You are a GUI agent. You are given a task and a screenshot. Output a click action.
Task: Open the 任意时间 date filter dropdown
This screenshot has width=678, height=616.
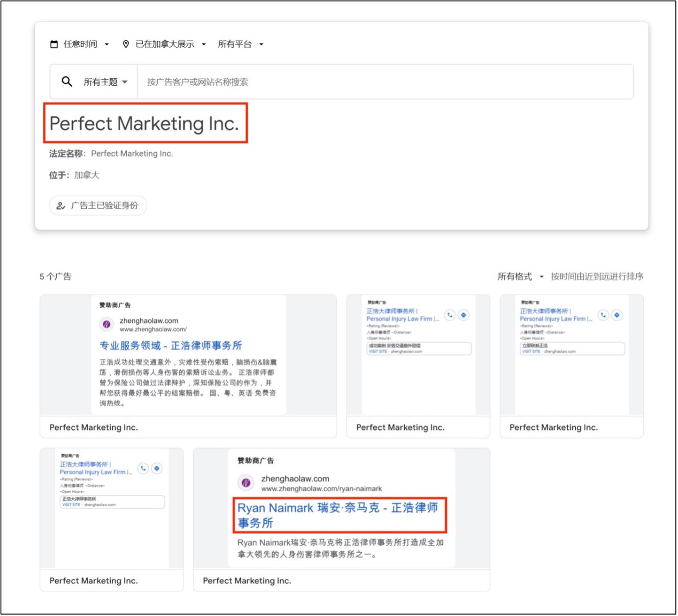pyautogui.click(x=80, y=44)
